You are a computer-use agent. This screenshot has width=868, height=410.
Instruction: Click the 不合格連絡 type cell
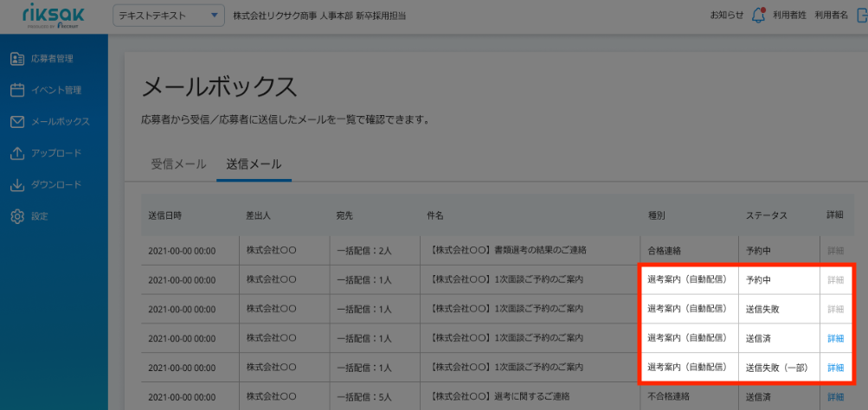[x=669, y=396]
